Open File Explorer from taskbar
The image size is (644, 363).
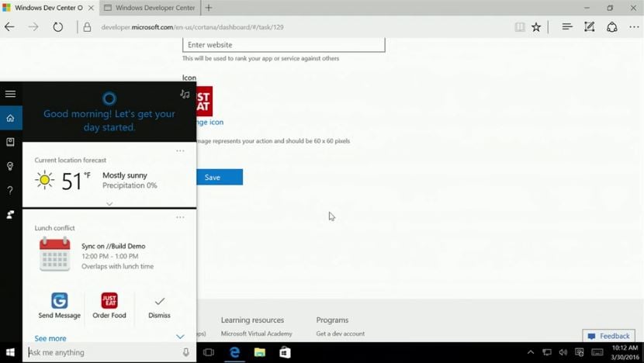click(x=260, y=352)
